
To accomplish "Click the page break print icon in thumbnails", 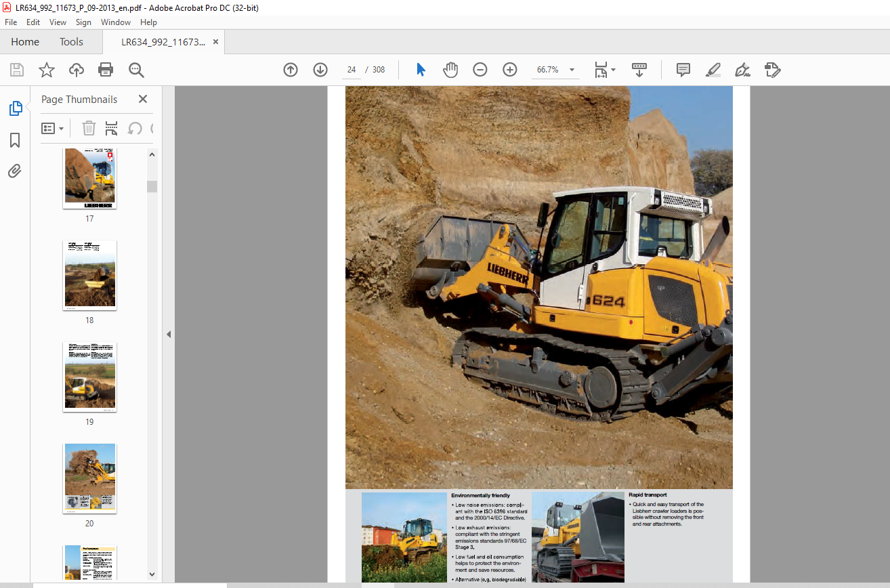I will point(112,128).
